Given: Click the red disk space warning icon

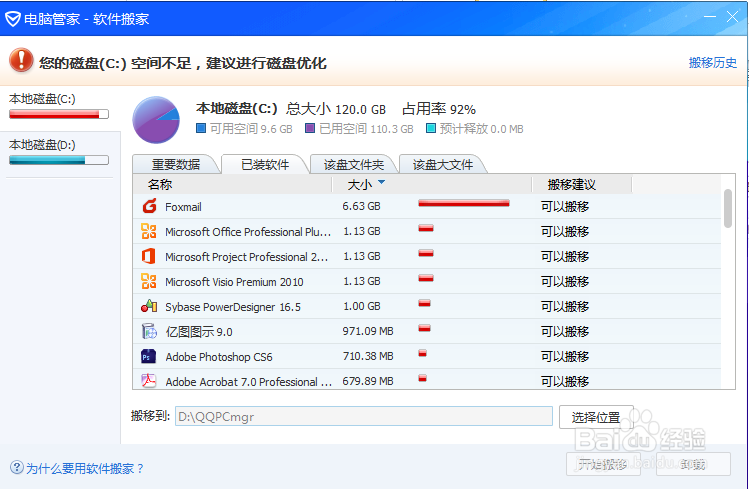Looking at the screenshot, I should pos(21,61).
